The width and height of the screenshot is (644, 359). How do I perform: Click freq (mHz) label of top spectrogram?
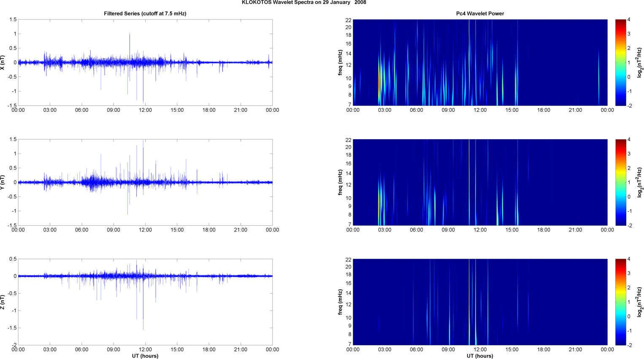340,62
